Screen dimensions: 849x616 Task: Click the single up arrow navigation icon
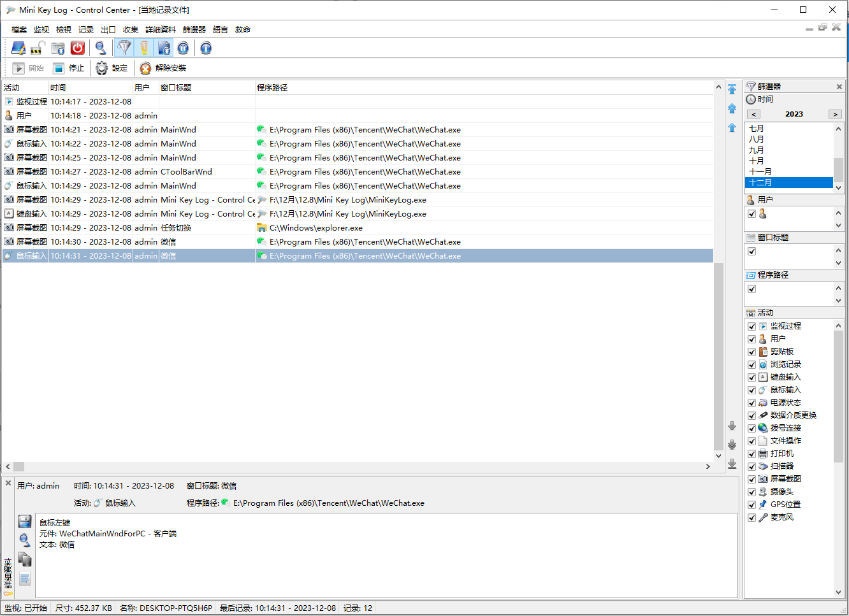732,127
